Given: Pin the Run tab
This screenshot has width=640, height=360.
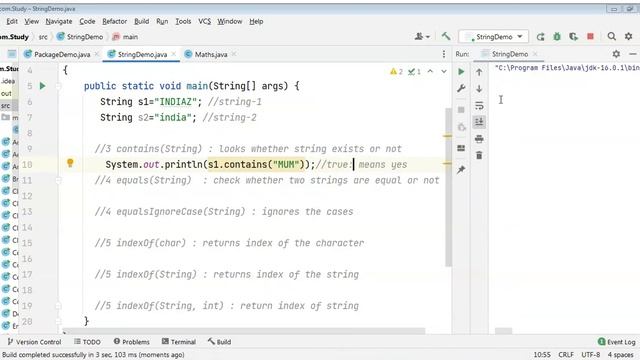Looking at the screenshot, I should [461, 169].
